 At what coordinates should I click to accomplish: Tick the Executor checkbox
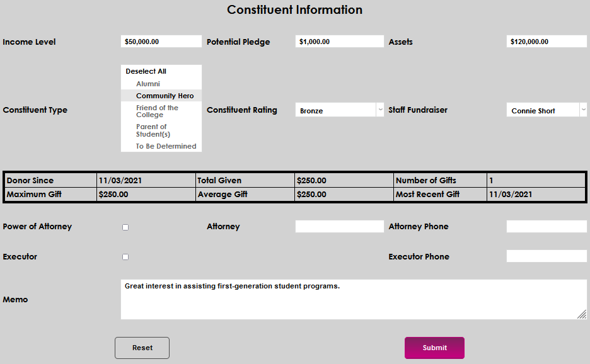(125, 257)
